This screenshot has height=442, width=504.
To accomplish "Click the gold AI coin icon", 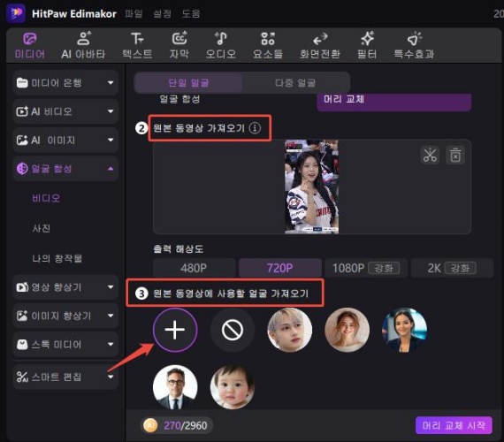I will [150, 425].
